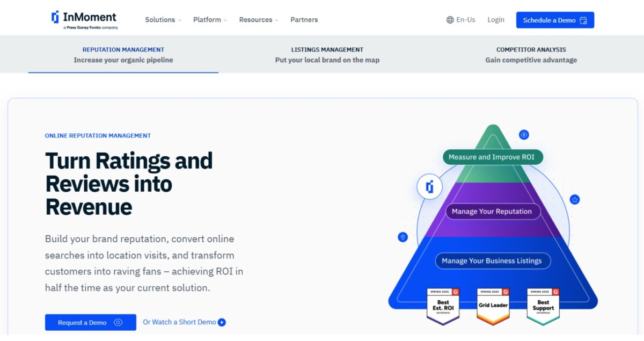Expand the Solutions dropdown menu
This screenshot has height=341, width=644.
click(163, 20)
